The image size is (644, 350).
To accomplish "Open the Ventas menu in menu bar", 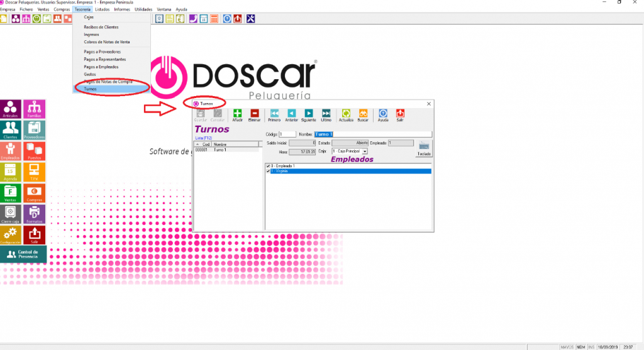I will [x=43, y=9].
